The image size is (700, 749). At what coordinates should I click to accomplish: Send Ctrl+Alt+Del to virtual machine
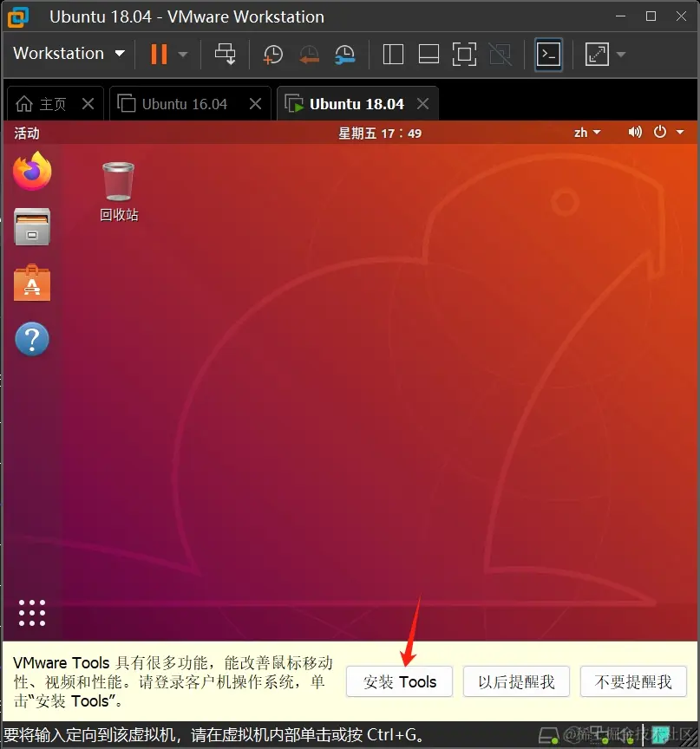point(225,54)
